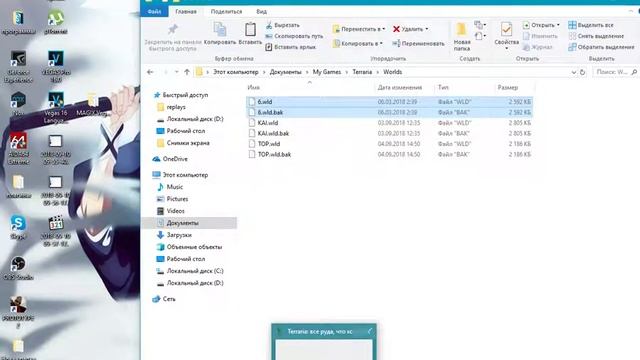
Task: Open the Open (Открыть) dropdown in ribbon
Action: 541,25
